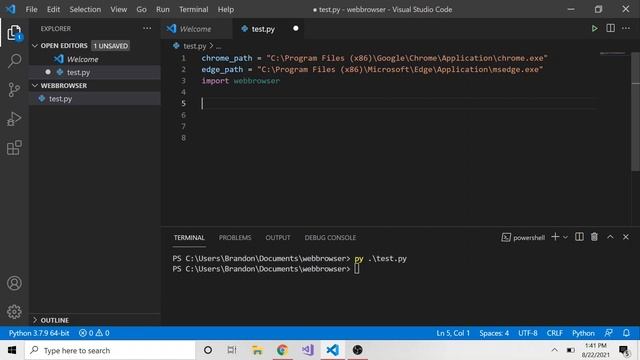Click Type here to search box

click(110, 350)
